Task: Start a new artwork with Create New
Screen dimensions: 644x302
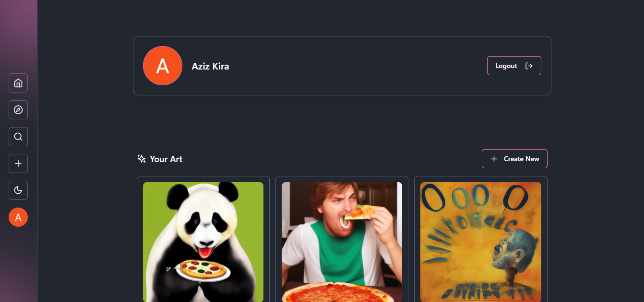Action: (x=514, y=159)
